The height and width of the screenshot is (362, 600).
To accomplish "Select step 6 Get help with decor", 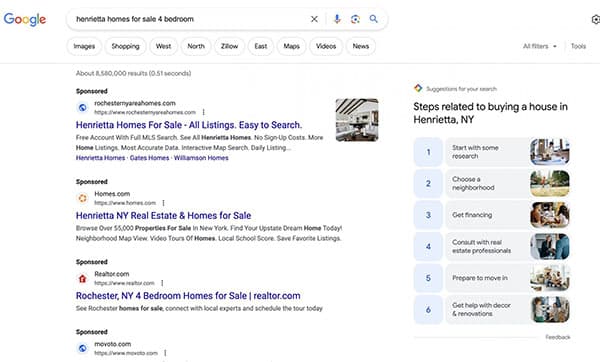I will point(492,309).
